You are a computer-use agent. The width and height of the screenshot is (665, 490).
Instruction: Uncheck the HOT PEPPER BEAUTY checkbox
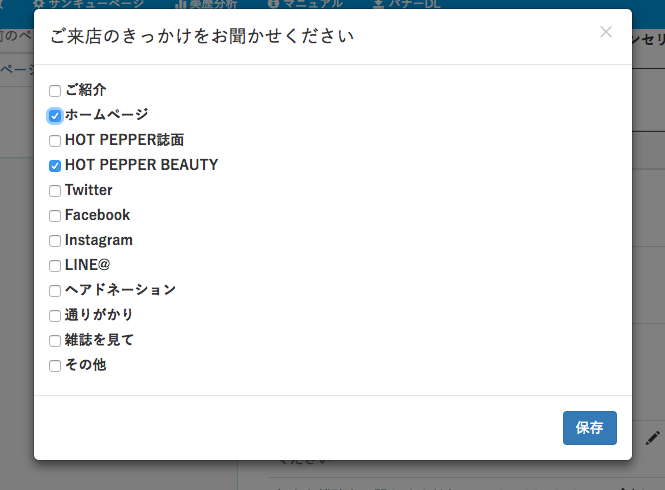[55, 166]
